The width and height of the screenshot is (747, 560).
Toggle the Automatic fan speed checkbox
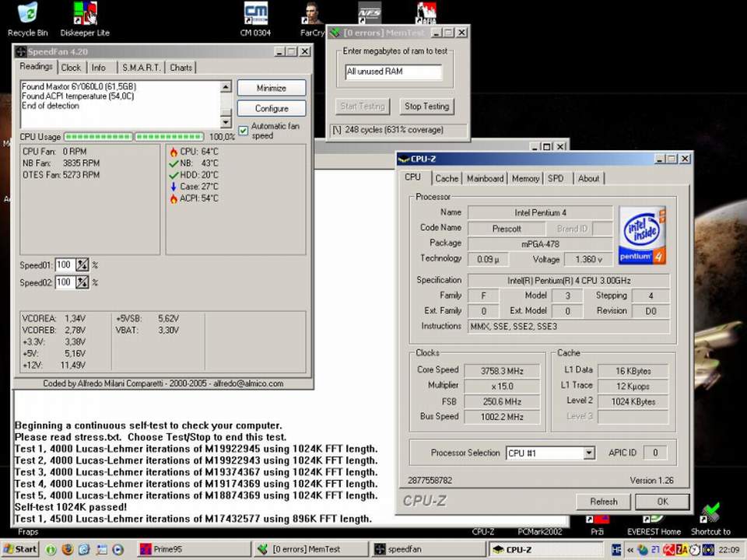(x=244, y=130)
